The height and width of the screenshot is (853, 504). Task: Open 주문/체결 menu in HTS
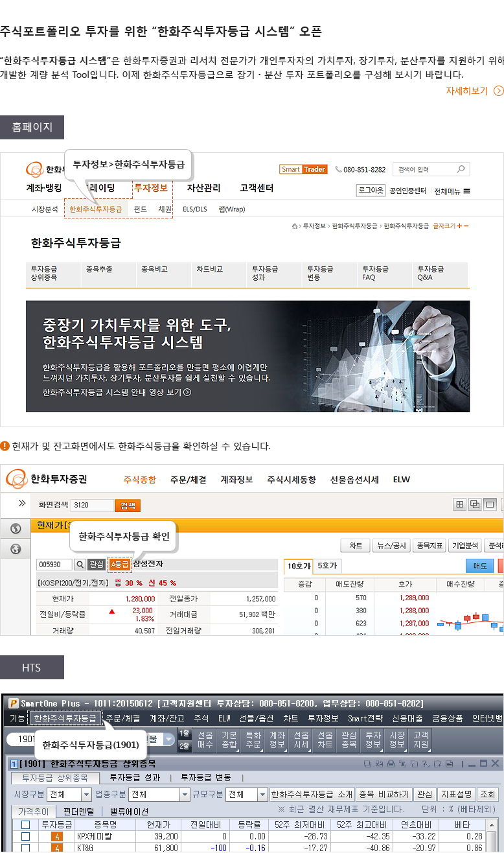click(123, 718)
